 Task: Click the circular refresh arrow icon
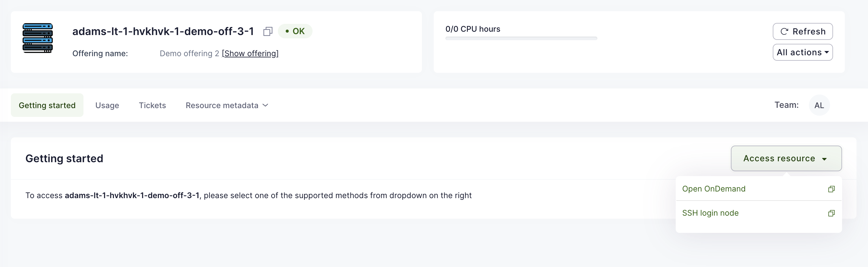pos(784,31)
